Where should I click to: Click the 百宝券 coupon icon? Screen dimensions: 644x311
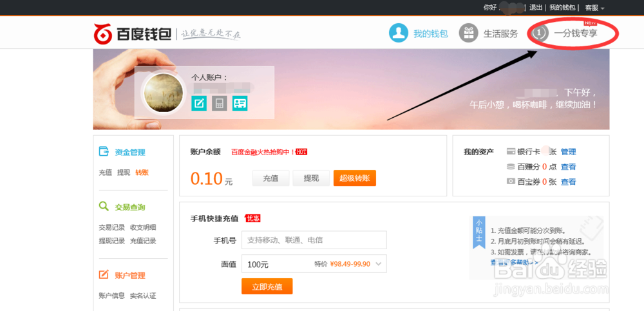(x=511, y=181)
